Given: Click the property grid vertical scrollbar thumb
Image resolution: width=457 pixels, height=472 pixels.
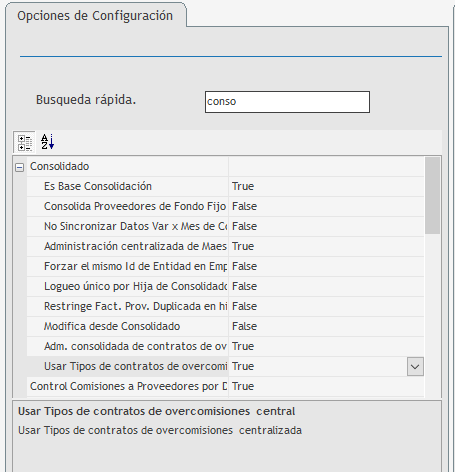Looking at the screenshot, I should coord(433,196).
